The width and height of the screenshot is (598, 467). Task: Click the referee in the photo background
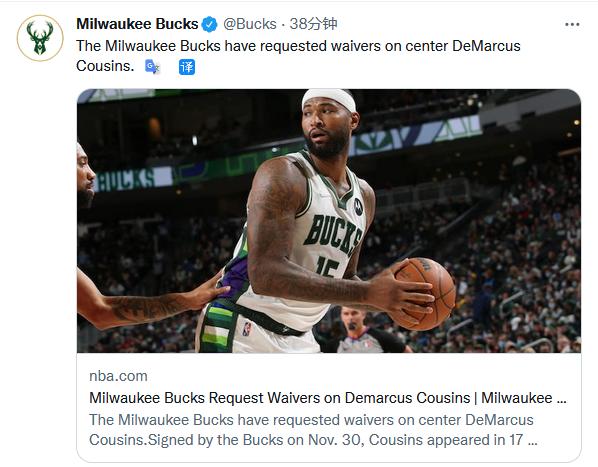tap(358, 331)
